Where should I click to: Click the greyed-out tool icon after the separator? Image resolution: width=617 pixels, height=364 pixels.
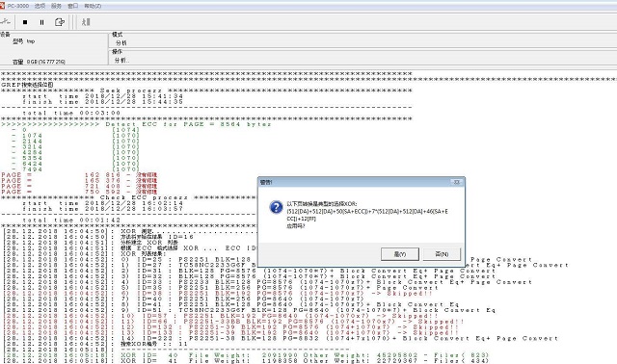pyautogui.click(x=86, y=22)
